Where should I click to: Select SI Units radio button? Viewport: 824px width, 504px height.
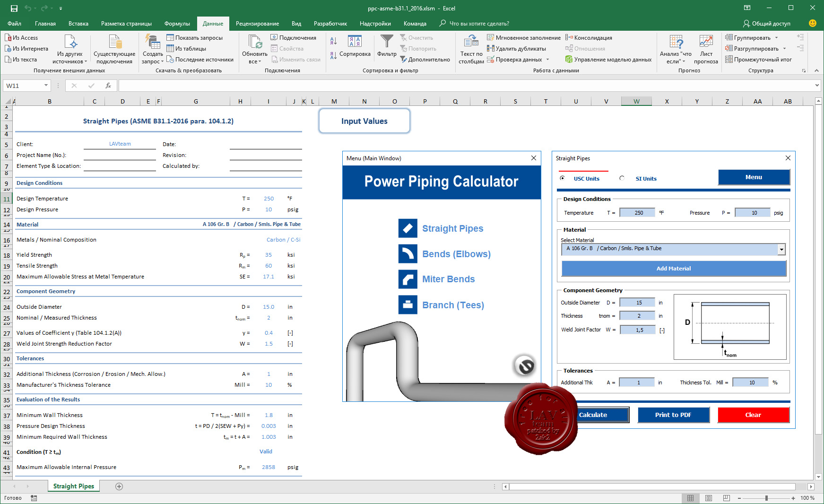[622, 178]
